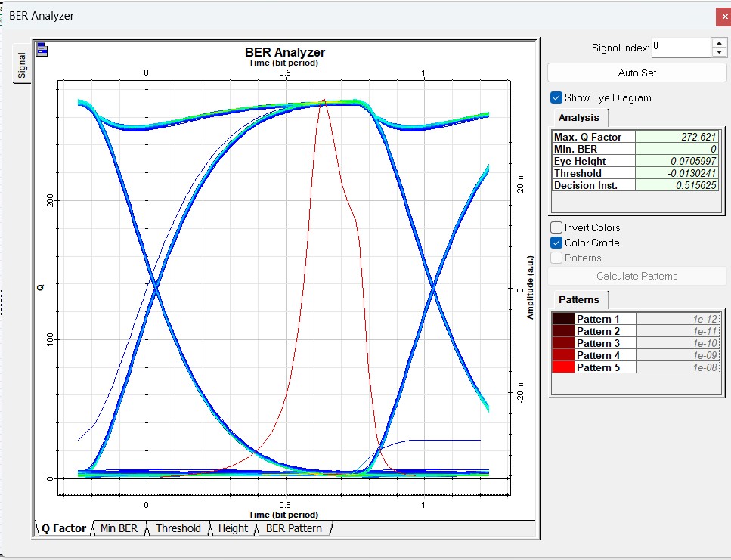Toggle the Show Eye Diagram checkbox
This screenshot has width=731, height=560.
(x=556, y=97)
